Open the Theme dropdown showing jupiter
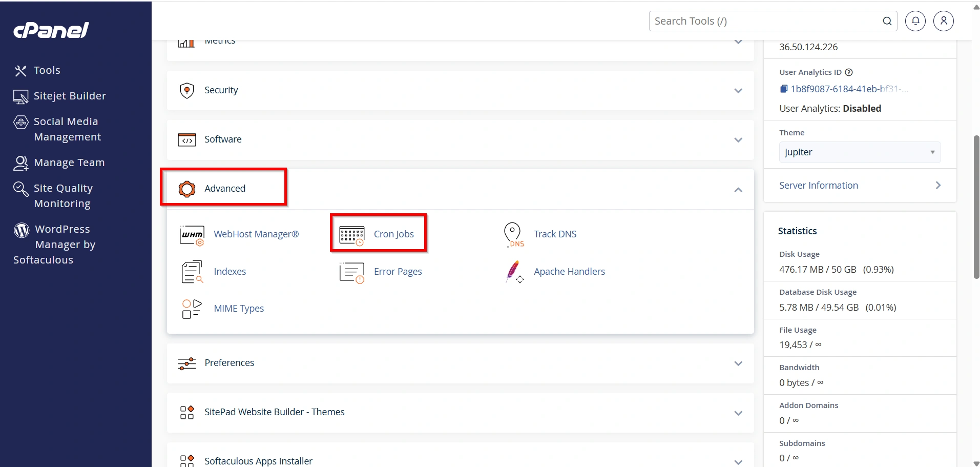The image size is (980, 467). 860,152
